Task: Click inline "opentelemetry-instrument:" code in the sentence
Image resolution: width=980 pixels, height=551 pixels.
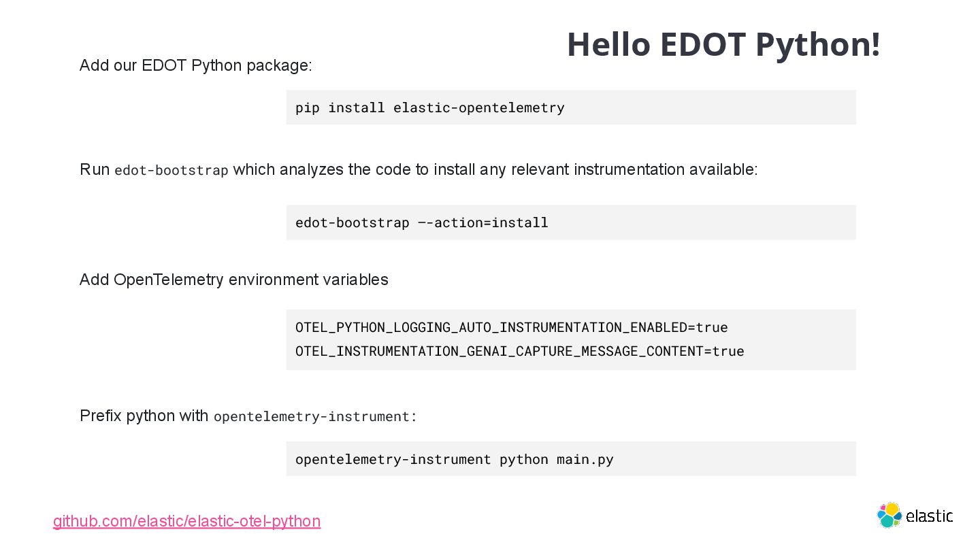Action: click(314, 416)
